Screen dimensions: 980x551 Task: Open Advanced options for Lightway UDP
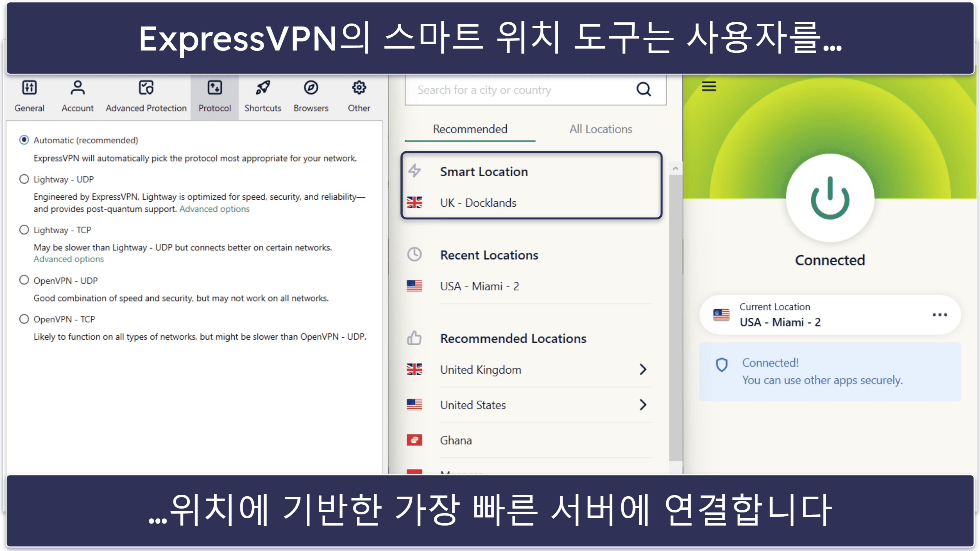(214, 209)
